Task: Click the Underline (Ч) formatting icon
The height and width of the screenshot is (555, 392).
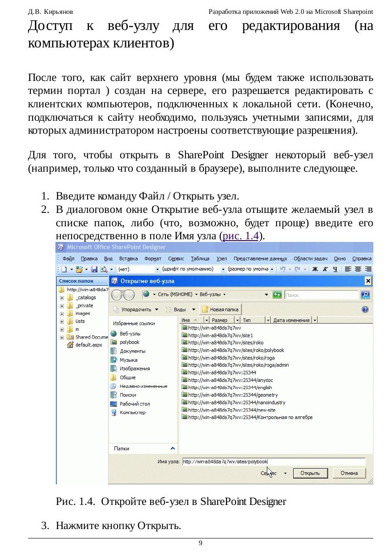Action: [335, 269]
